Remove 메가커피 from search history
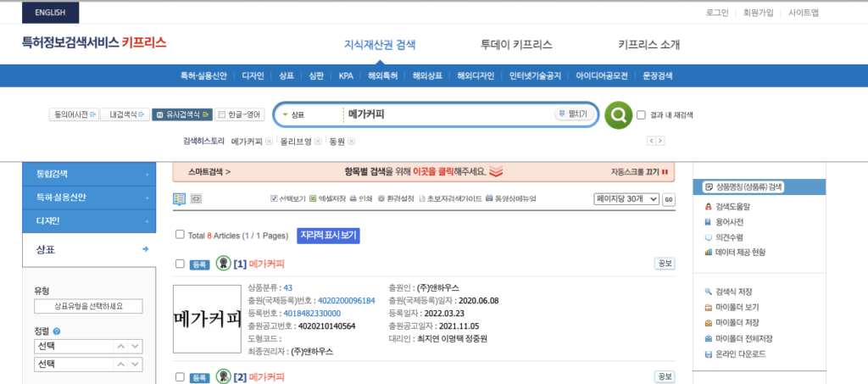The width and height of the screenshot is (868, 384). (269, 142)
